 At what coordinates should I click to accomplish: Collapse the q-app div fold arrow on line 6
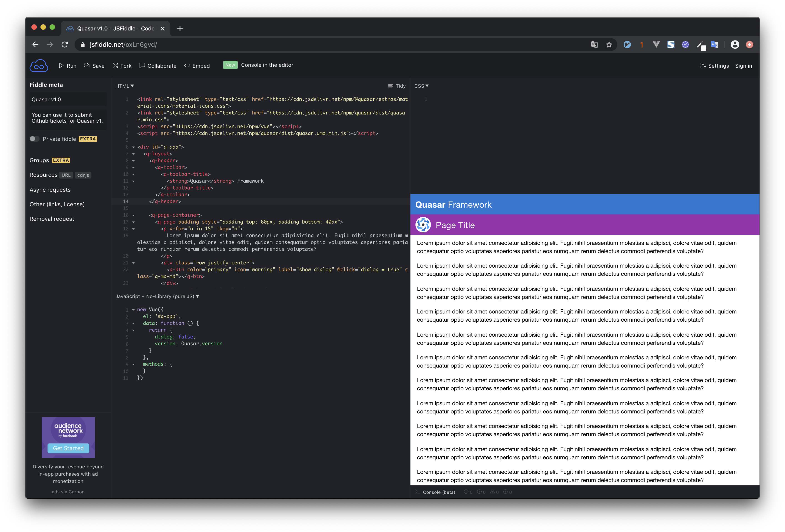pos(133,147)
